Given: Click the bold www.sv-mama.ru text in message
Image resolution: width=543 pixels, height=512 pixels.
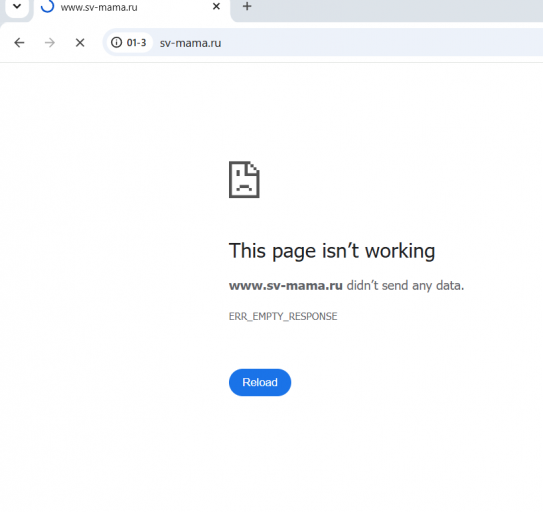Looking at the screenshot, I should click(286, 286).
